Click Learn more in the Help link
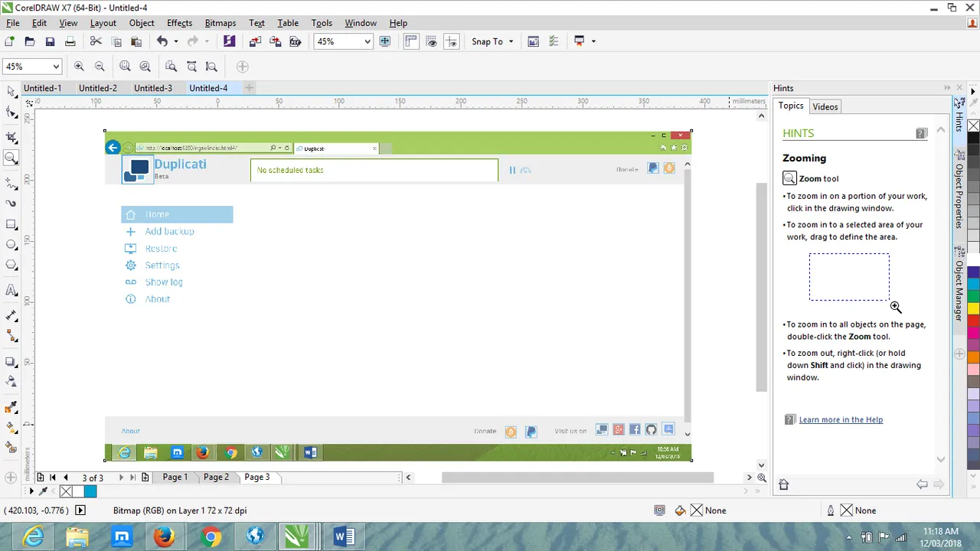Viewport: 980px width, 551px height. point(841,419)
